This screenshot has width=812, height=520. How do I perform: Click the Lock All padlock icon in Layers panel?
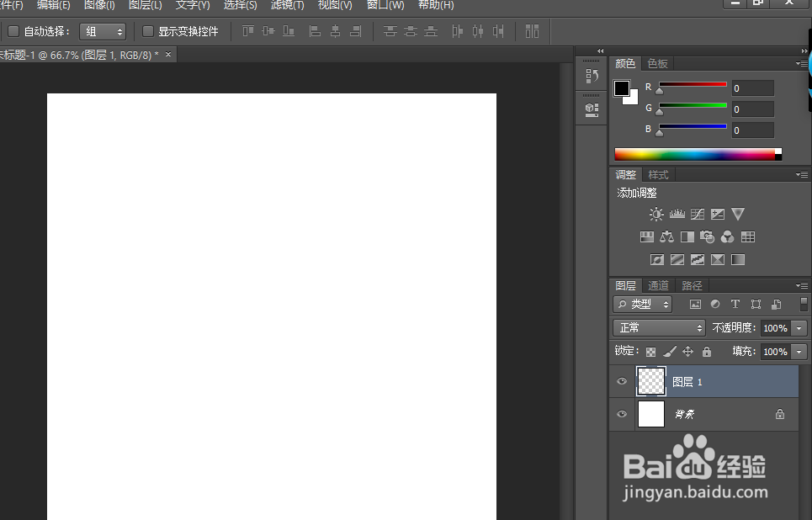tap(706, 351)
